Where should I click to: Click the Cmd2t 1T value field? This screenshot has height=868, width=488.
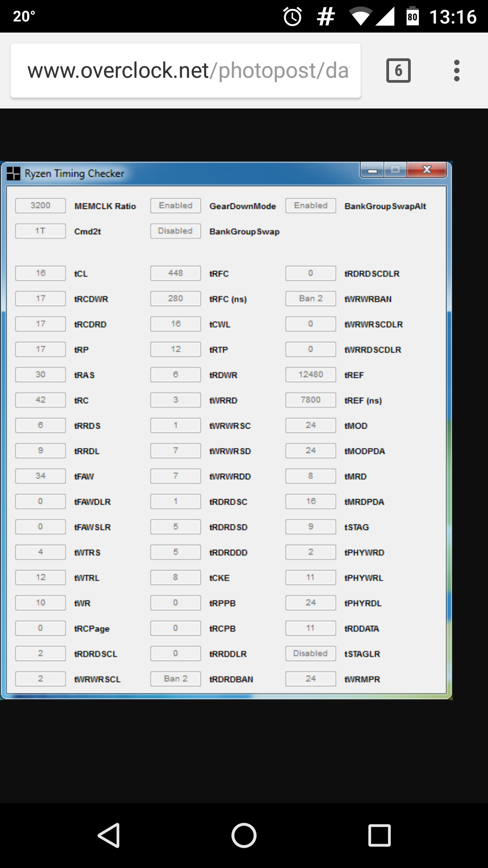(x=41, y=231)
